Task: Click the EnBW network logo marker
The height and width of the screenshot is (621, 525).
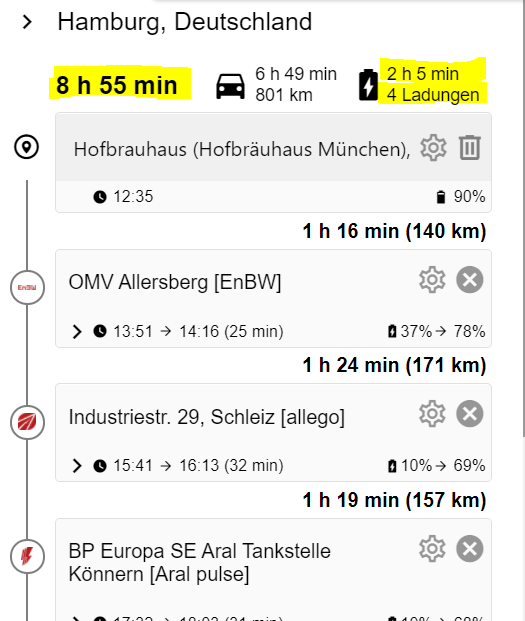Action: (x=27, y=287)
